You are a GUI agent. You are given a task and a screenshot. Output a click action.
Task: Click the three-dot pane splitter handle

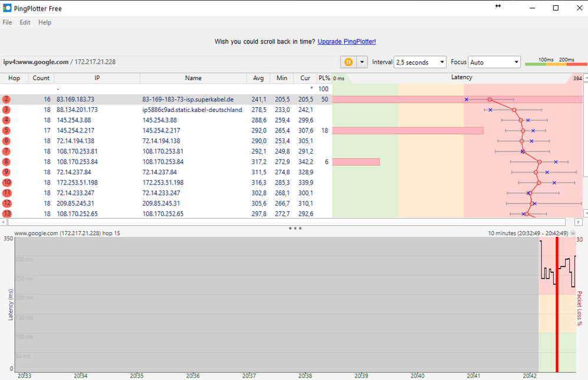tap(295, 228)
